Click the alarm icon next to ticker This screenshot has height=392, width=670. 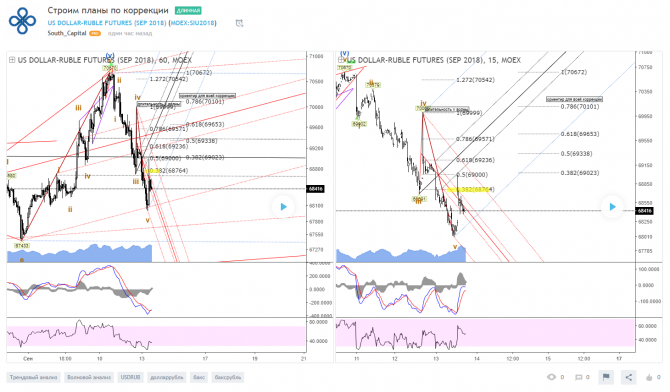[x=239, y=23]
